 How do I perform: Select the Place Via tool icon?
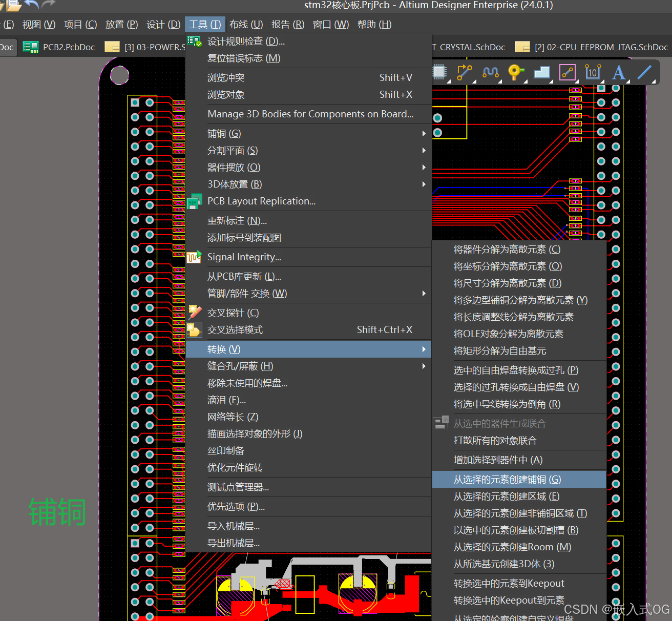click(515, 72)
